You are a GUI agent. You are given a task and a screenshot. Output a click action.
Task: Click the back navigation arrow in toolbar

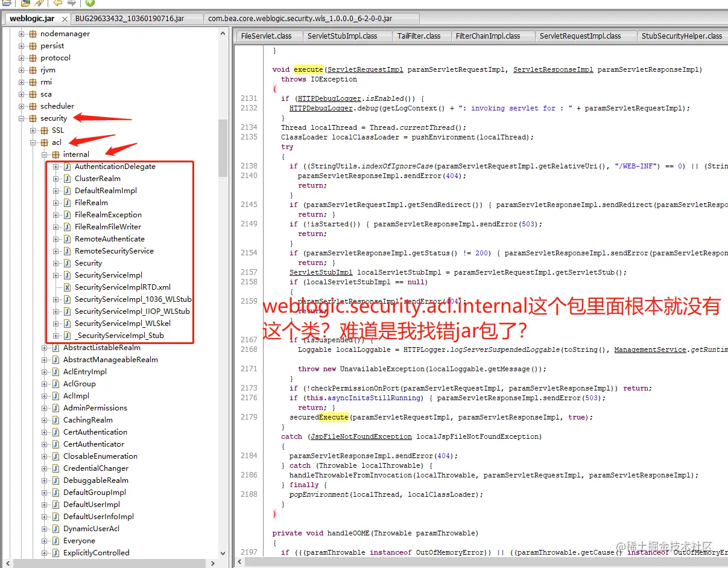58,3
